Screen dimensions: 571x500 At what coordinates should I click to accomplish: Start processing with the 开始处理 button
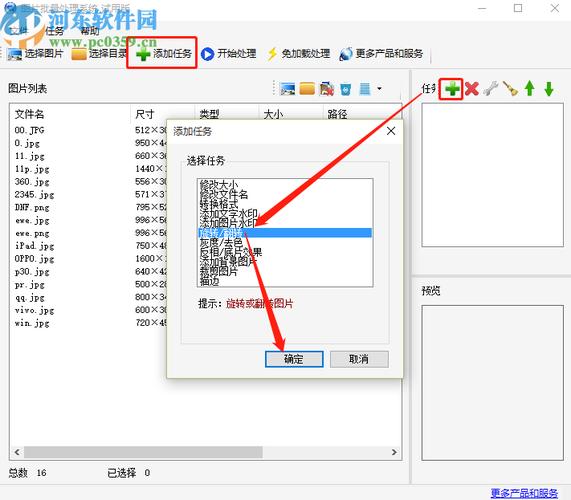pos(228,54)
